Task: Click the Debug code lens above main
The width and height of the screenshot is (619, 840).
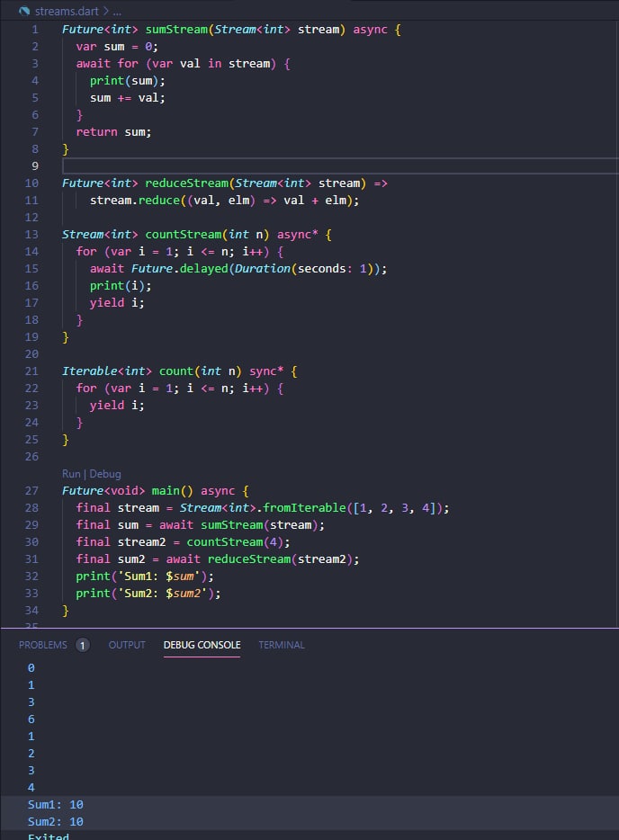Action: click(105, 474)
